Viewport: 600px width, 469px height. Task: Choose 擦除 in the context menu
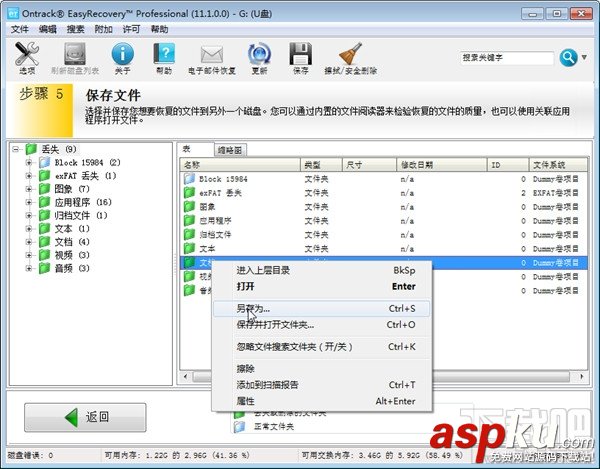coord(321,368)
